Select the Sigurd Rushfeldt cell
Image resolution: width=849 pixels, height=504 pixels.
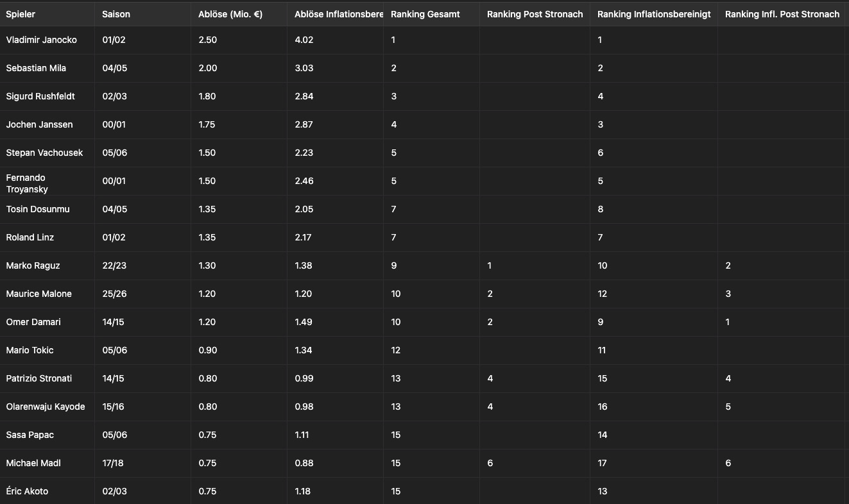coord(47,96)
